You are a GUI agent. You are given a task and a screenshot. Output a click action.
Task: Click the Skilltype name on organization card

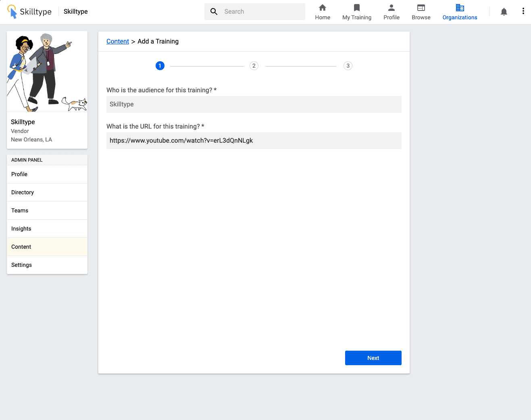click(23, 122)
